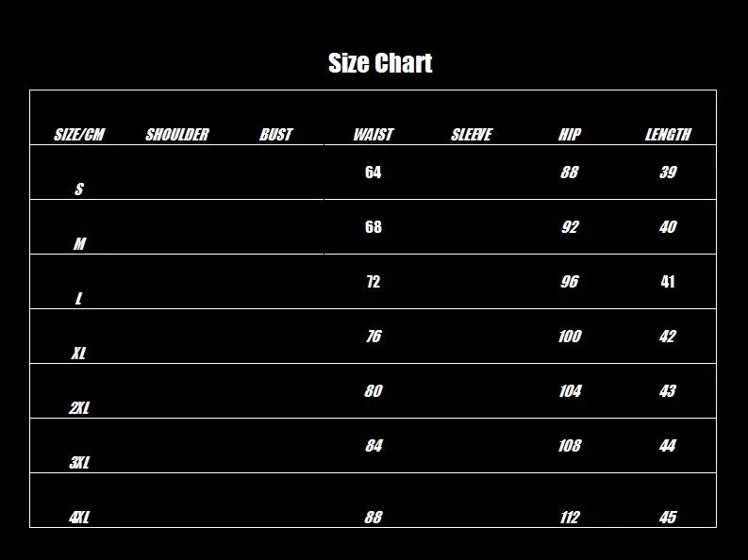Click the 2XL size row label
Screen dimensions: 748x560
[x=79, y=408]
